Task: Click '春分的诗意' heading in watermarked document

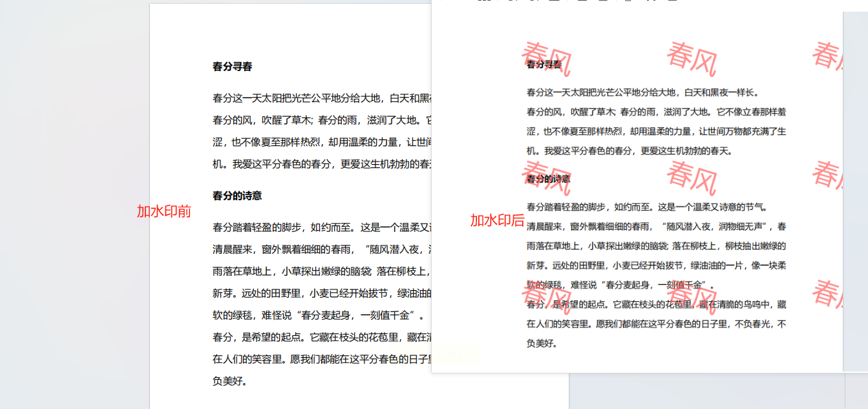Action: pos(549,179)
